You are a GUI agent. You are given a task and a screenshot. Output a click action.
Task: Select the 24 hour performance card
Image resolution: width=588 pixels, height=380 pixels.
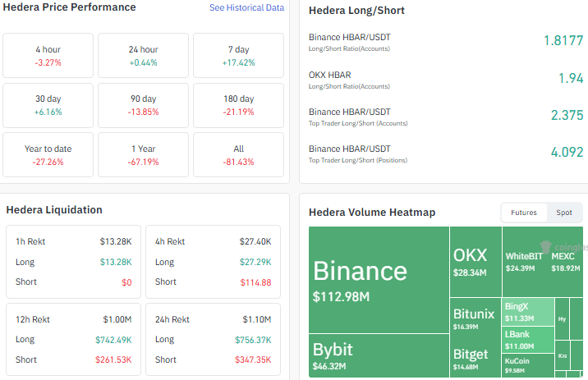pos(143,56)
